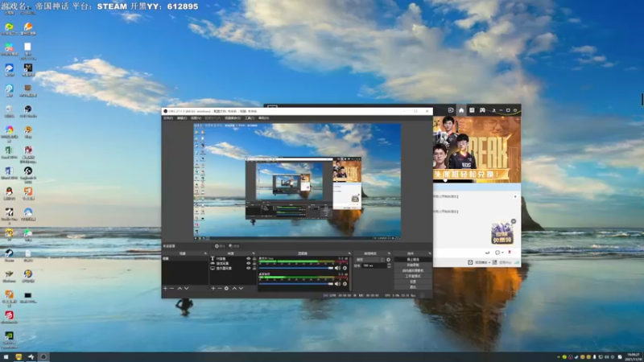Screen dimensions: 644x362
Task: Open the Tools menu in OBS
Action: point(250,118)
